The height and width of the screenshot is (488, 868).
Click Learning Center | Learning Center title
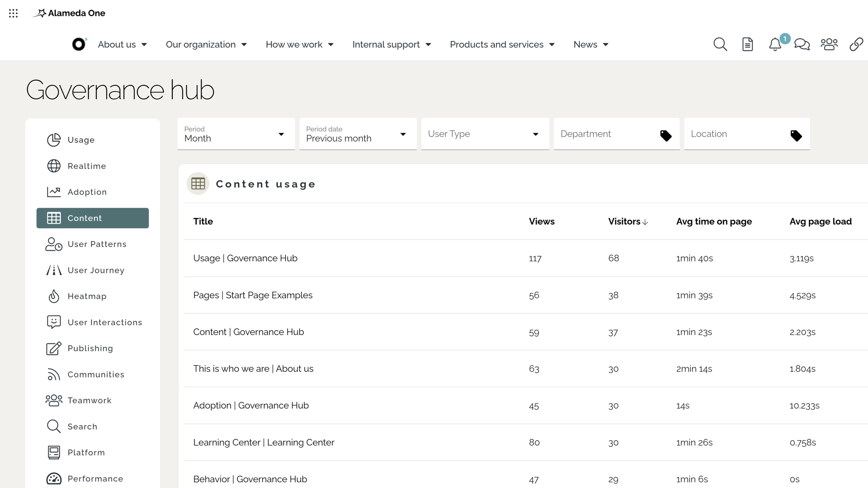264,442
